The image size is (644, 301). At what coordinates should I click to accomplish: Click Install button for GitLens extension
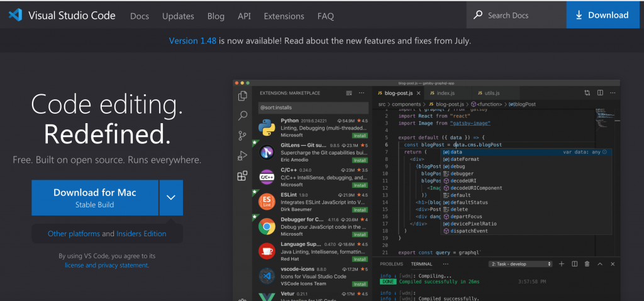(360, 160)
